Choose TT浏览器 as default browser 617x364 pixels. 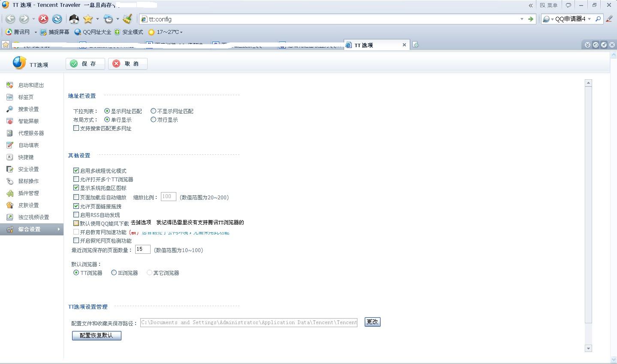tap(76, 273)
